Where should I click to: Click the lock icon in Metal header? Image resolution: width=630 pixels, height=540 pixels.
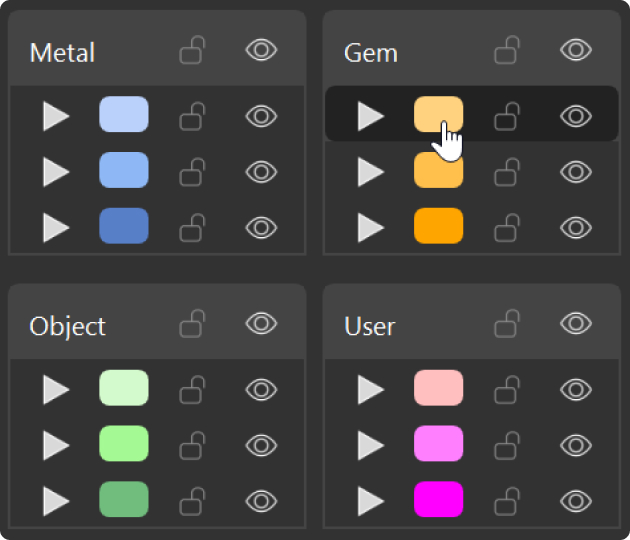tap(192, 50)
